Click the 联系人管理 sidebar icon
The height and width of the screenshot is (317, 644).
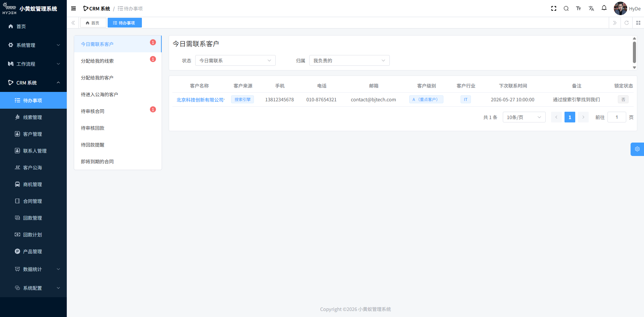tap(17, 151)
